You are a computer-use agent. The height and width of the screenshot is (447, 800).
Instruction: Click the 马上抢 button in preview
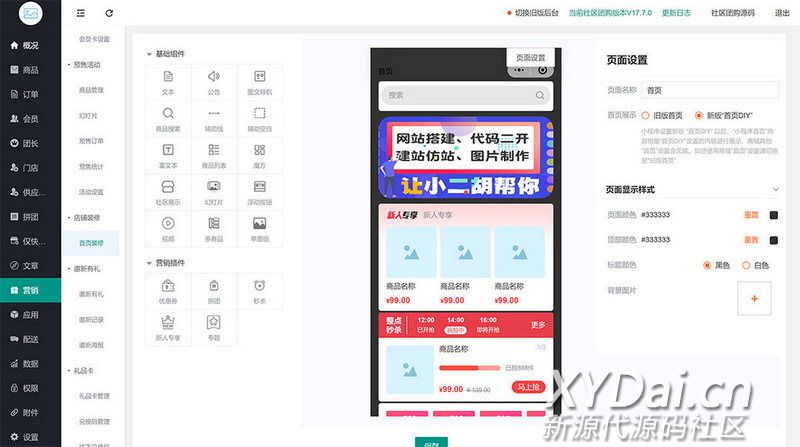pos(529,387)
